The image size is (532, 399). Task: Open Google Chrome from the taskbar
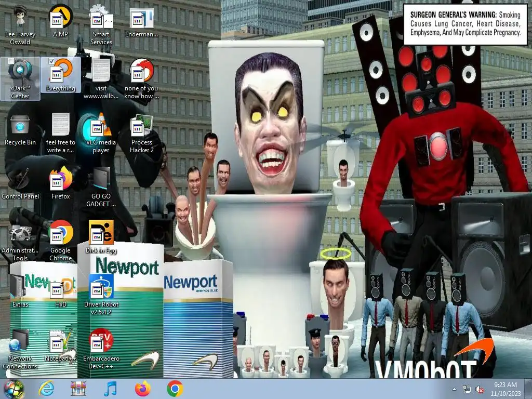pyautogui.click(x=175, y=389)
